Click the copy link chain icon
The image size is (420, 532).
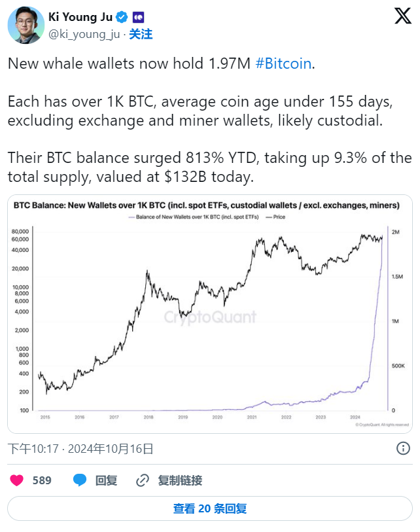point(143,480)
